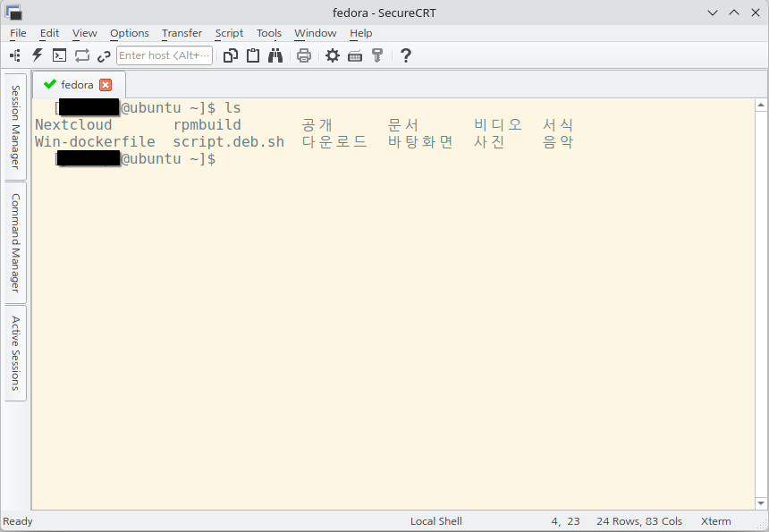769x532 pixels.
Task: Click the Print icon
Action: (304, 55)
